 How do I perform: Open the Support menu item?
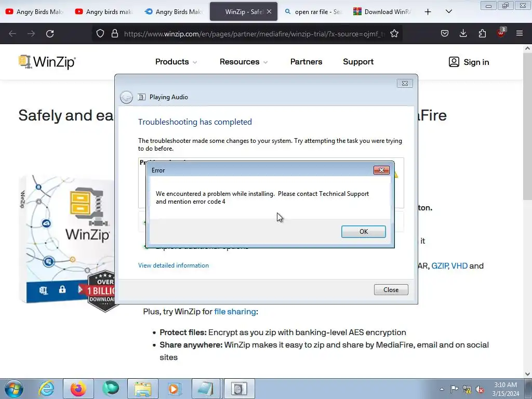358,62
